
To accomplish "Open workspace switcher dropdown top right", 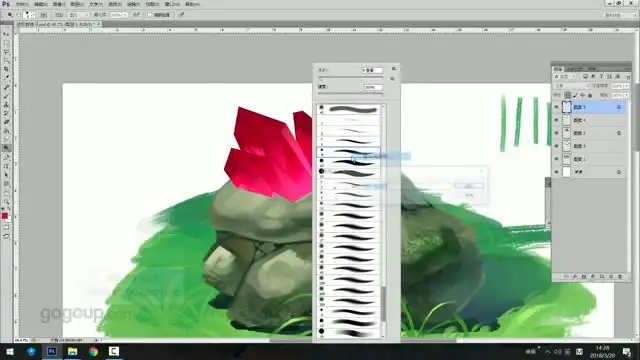I will [620, 15].
